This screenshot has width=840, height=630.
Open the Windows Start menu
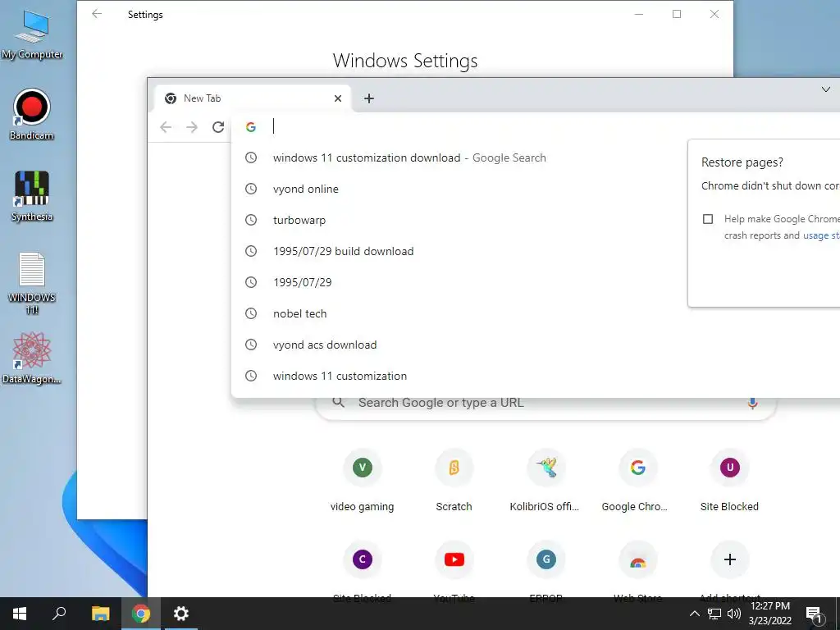pyautogui.click(x=20, y=614)
